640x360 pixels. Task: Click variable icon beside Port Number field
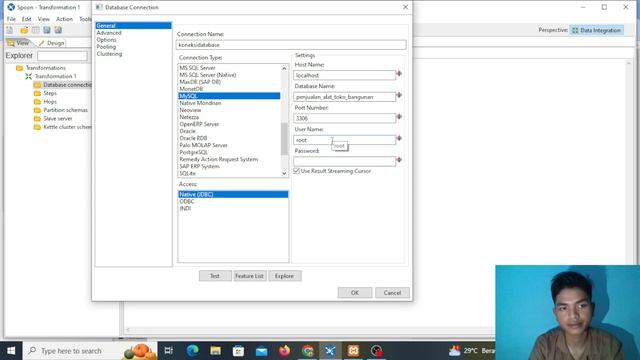tap(399, 117)
